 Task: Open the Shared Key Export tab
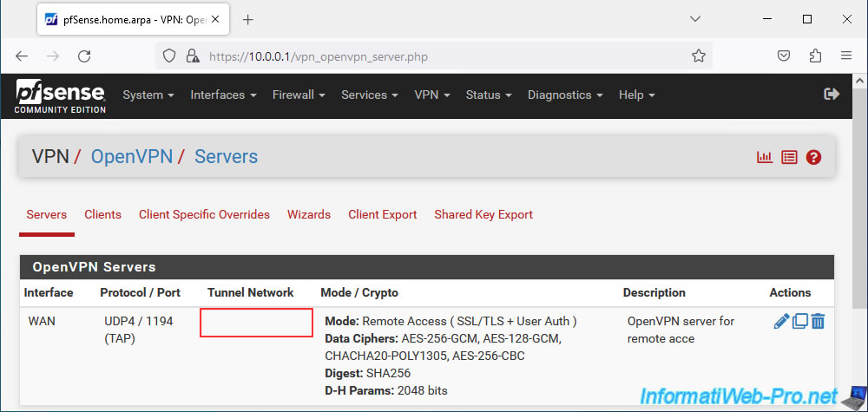483,214
